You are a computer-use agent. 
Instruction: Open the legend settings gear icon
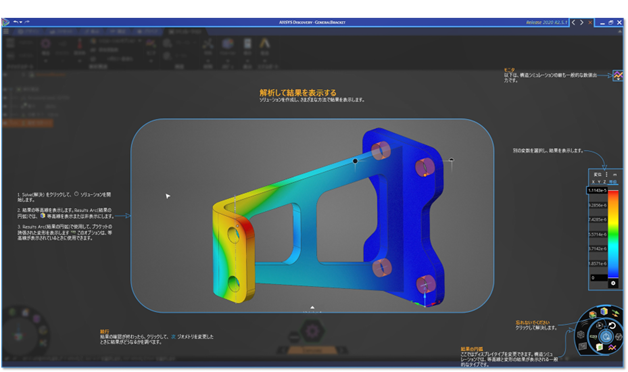[x=613, y=283]
